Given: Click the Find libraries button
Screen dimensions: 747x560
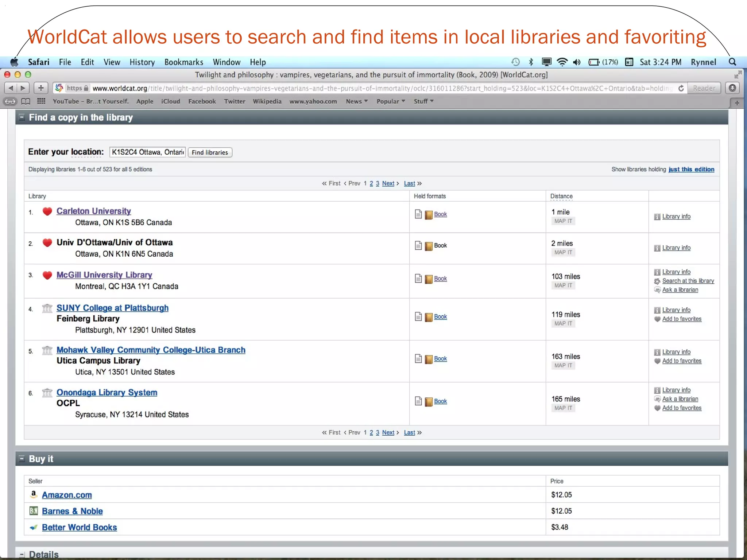Looking at the screenshot, I should tap(210, 152).
